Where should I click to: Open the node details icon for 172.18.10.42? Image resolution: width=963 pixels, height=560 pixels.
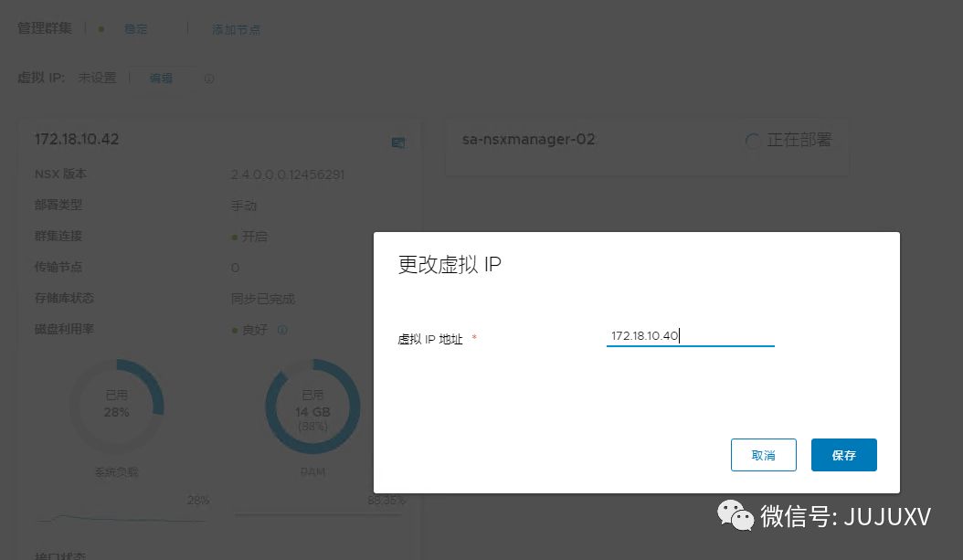click(398, 143)
